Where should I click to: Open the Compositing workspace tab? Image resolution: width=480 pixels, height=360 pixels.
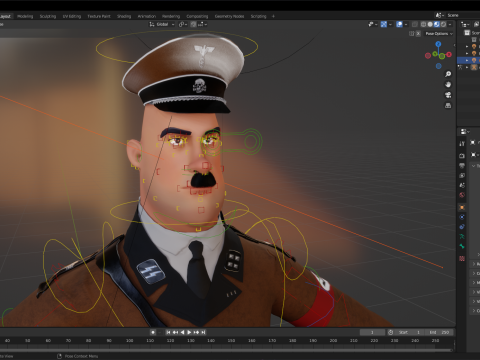[x=197, y=16]
